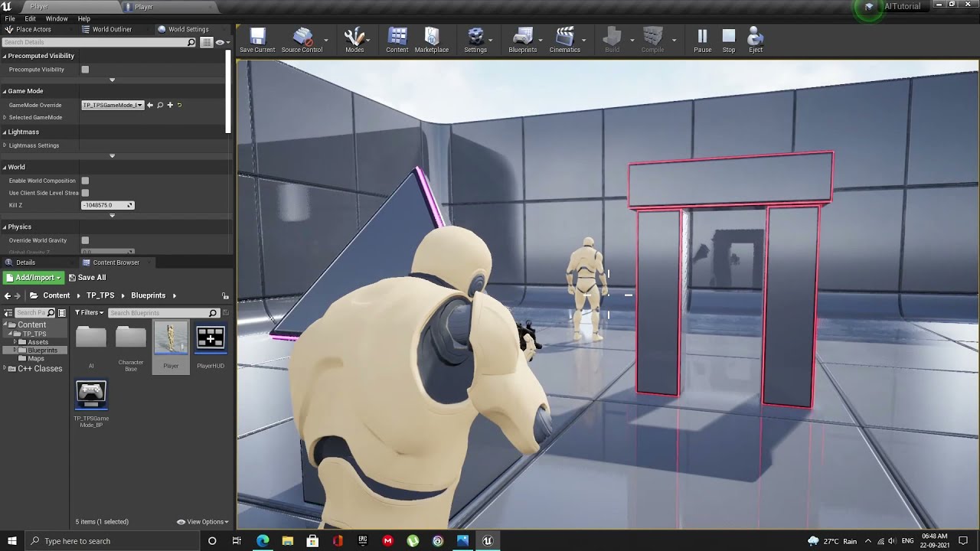Click the Compile toolbar icon
This screenshot has height=551, width=980.
click(x=652, y=41)
